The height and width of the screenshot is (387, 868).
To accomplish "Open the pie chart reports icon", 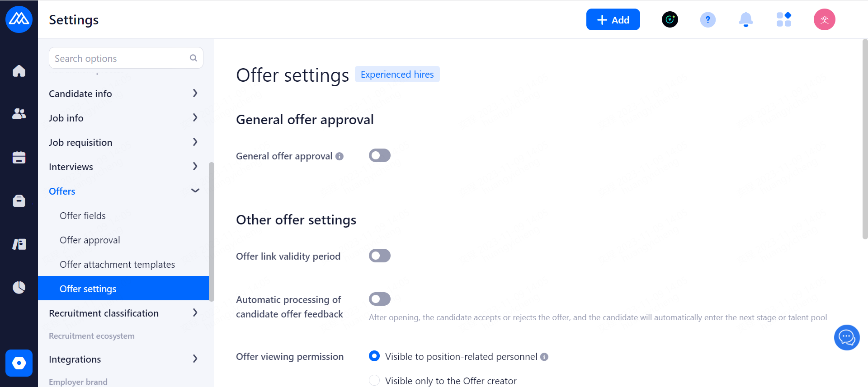I will coord(19,287).
